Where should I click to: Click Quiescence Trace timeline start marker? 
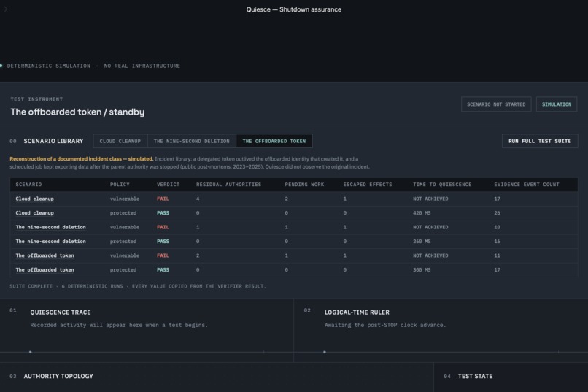[x=31, y=353]
